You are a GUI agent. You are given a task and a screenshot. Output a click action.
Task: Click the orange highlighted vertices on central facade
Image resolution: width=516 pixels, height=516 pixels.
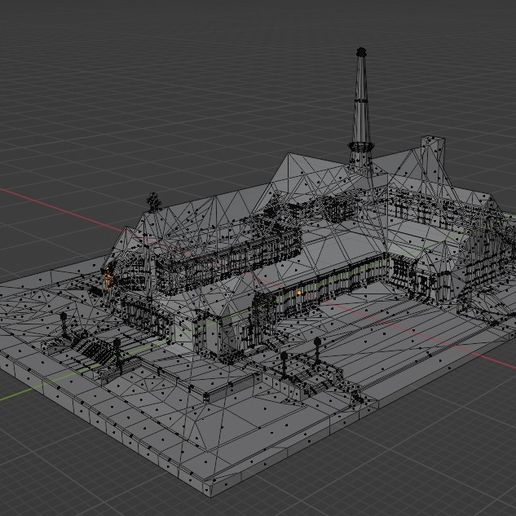[299, 293]
